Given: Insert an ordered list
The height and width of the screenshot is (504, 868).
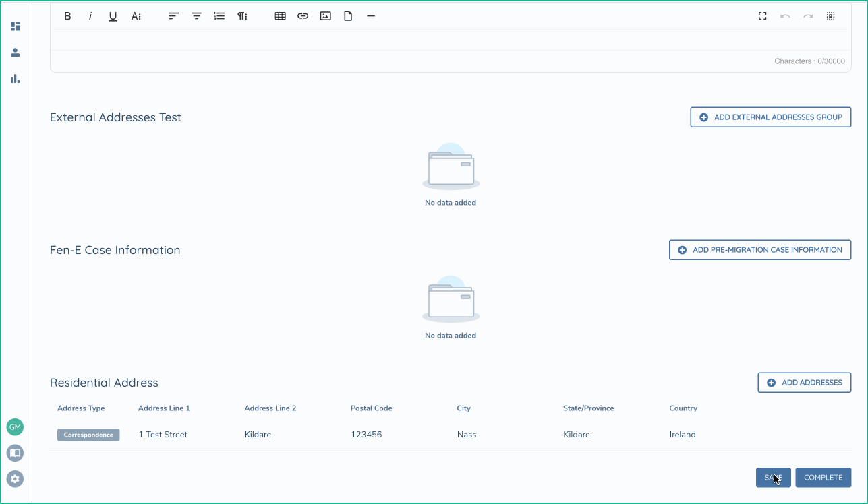Looking at the screenshot, I should (x=219, y=16).
